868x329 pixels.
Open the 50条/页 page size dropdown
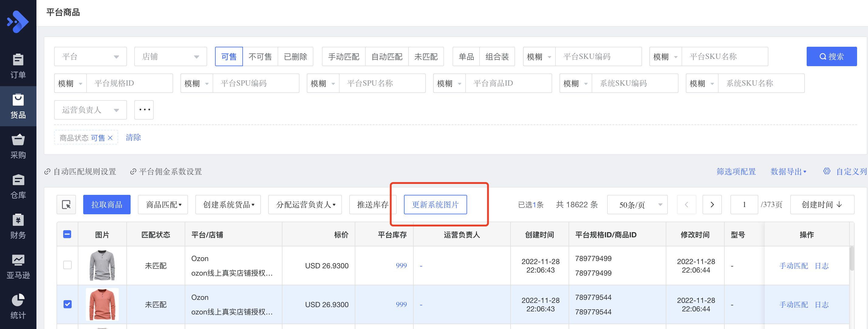[x=637, y=204]
